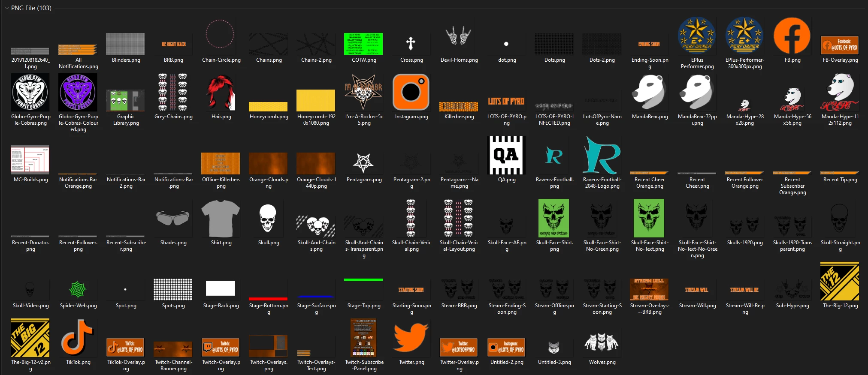This screenshot has height=375, width=868.
Task: Select the Pentagram.png thumbnail
Action: [x=363, y=163]
